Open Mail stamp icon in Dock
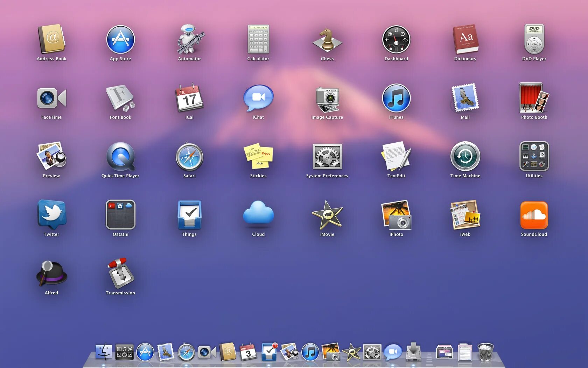Viewport: 588px width, 368px height. tap(166, 352)
